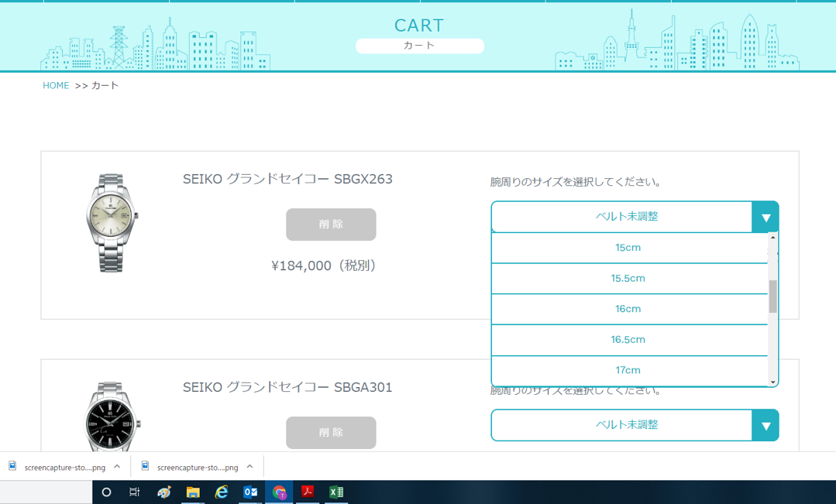Collapse the SBGX263 belt size dropdown arrow
The height and width of the screenshot is (504, 836).
765,218
